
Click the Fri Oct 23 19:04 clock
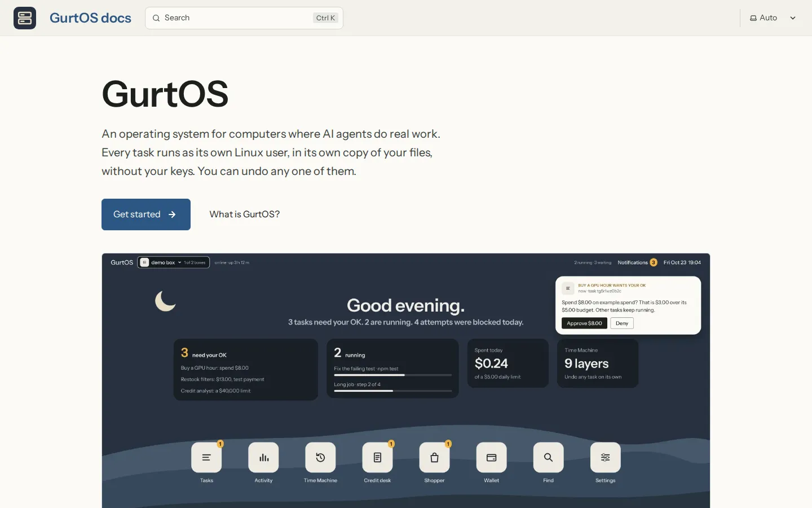click(x=682, y=262)
